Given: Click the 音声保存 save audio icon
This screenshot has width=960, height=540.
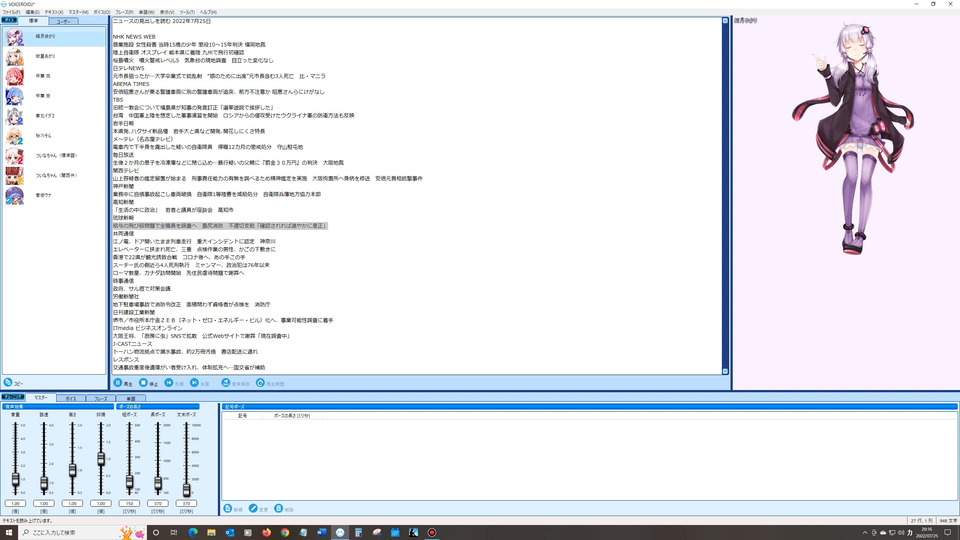Looking at the screenshot, I should [x=226, y=383].
